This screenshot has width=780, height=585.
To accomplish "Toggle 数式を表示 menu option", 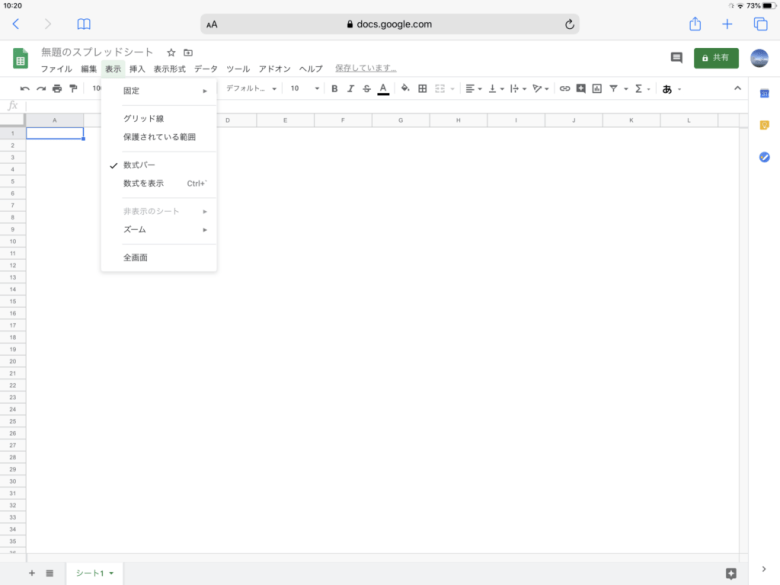I will point(144,183).
